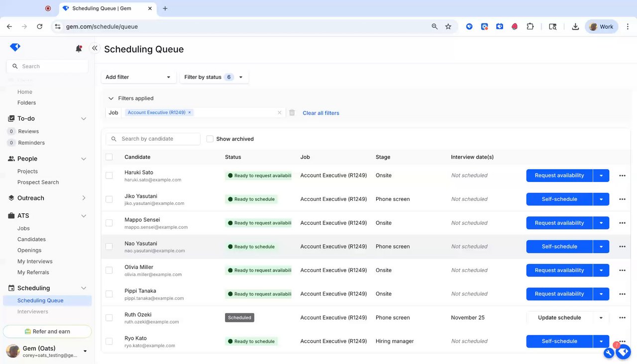Toggle the select-all candidates checkbox
Viewport: 637px width, 364px height.
coord(109,157)
